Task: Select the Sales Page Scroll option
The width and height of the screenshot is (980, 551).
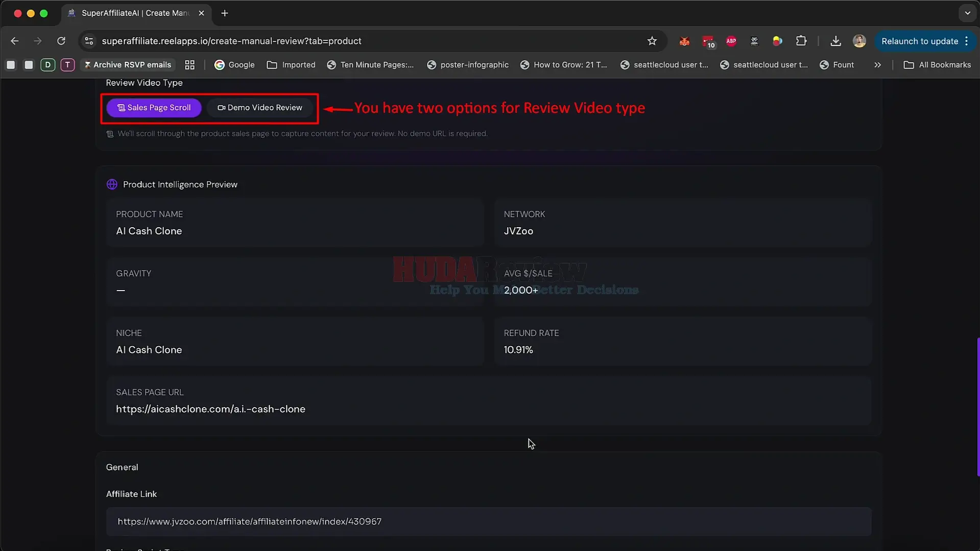Action: 154,108
